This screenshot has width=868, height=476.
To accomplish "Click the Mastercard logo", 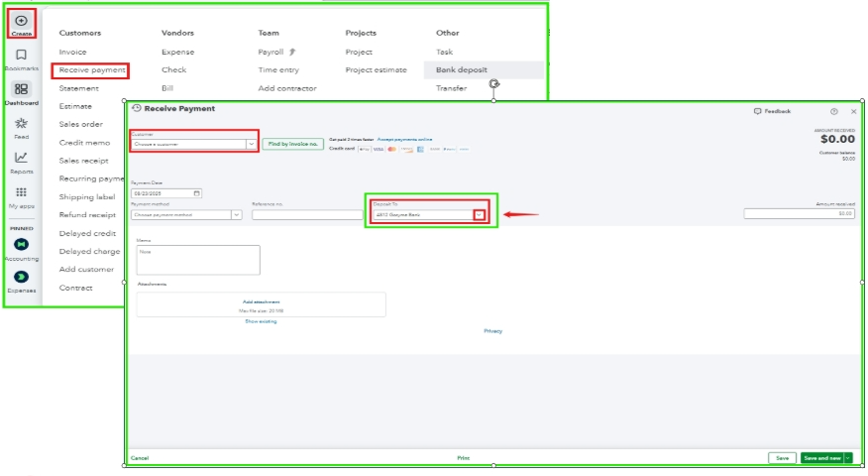I will (392, 149).
